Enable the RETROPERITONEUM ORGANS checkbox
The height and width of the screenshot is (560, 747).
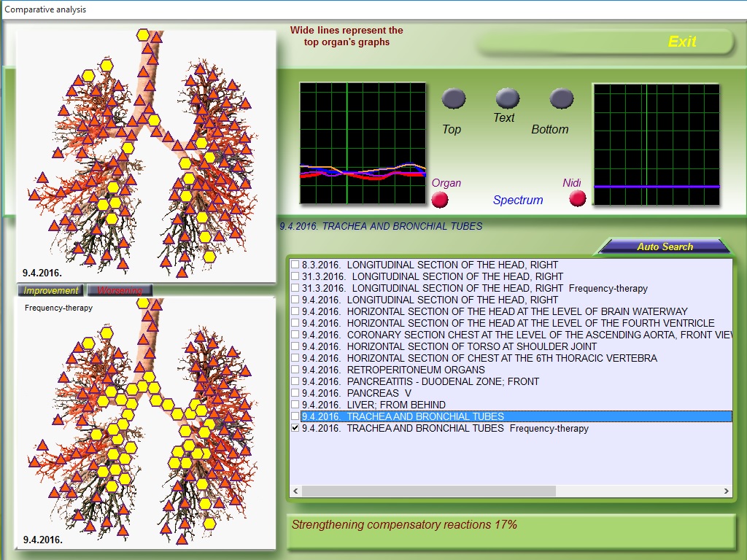click(295, 370)
